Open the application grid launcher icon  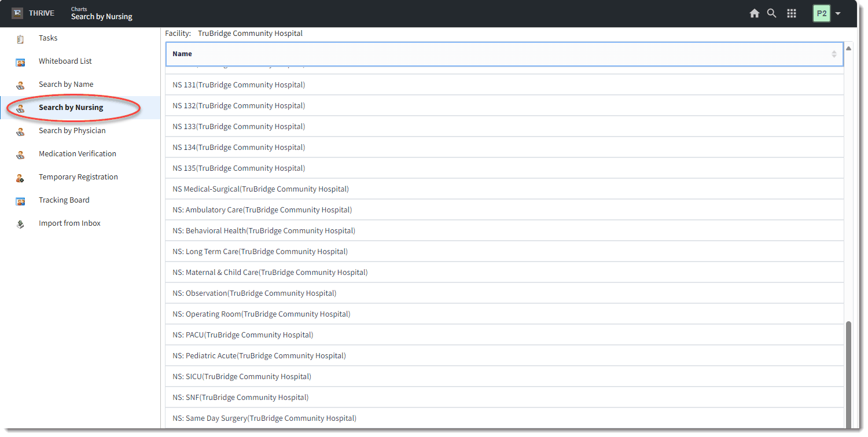(x=792, y=13)
